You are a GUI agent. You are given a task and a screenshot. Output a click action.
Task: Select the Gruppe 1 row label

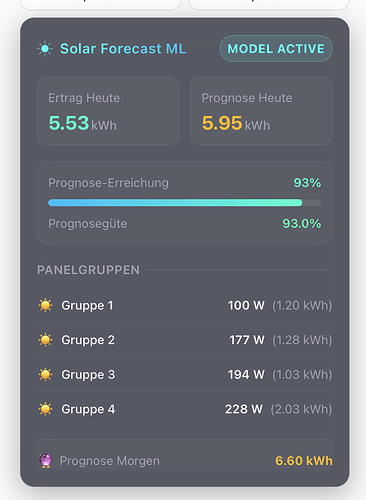pos(87,306)
